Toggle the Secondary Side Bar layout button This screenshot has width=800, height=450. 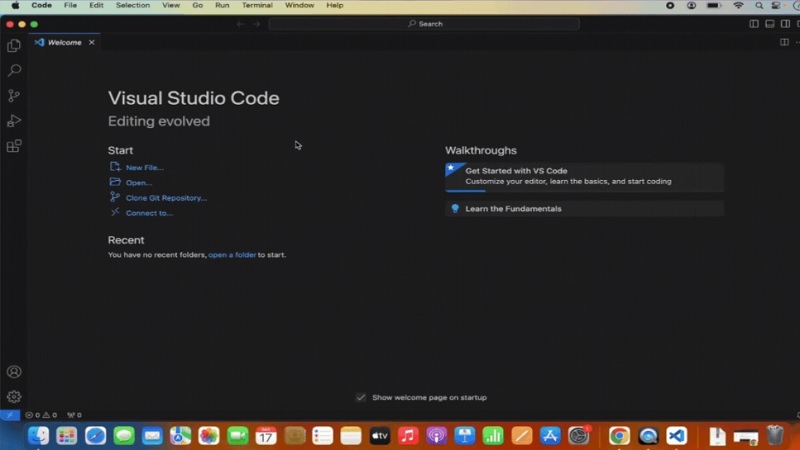coord(785,24)
